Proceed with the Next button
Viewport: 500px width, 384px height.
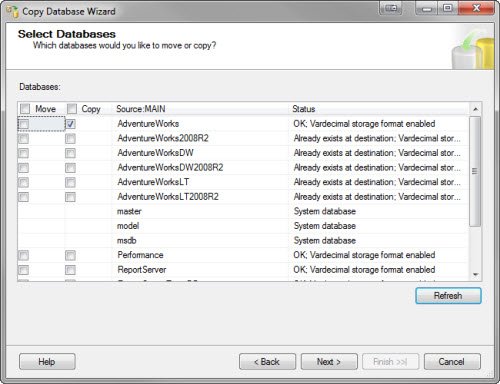tap(329, 362)
